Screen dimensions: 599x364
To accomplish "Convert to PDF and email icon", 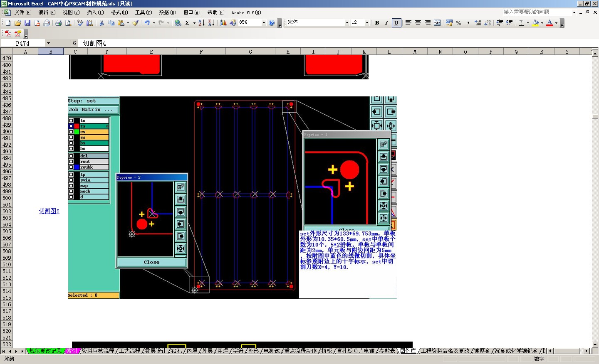I will (18, 34).
